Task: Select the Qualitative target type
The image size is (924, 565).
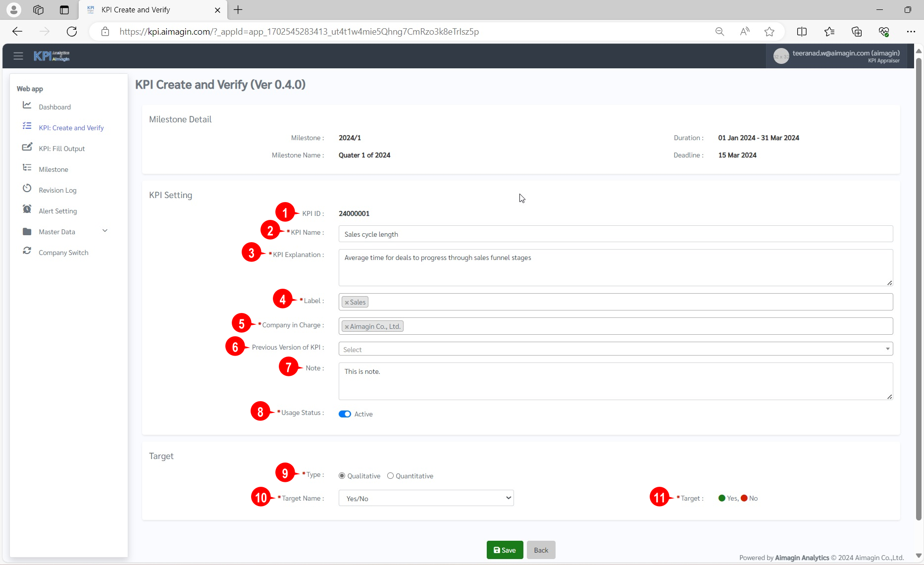Action: coord(342,476)
